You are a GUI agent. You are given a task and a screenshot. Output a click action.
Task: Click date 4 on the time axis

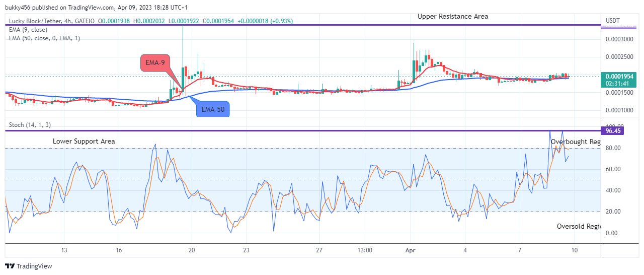pyautogui.click(x=465, y=250)
